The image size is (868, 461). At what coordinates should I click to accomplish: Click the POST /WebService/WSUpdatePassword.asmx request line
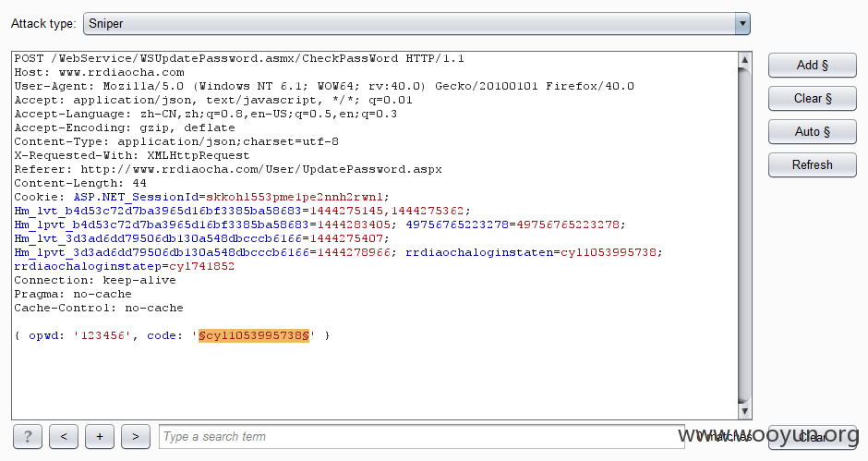pos(239,59)
